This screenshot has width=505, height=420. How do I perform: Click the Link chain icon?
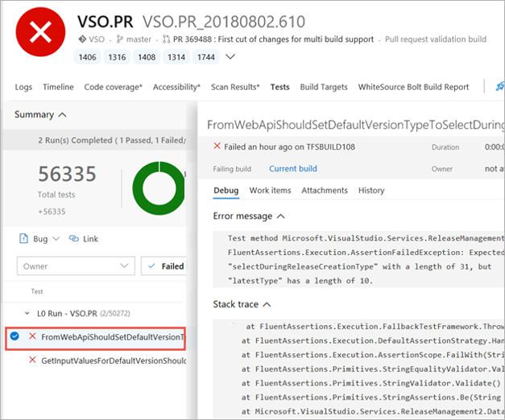point(73,239)
